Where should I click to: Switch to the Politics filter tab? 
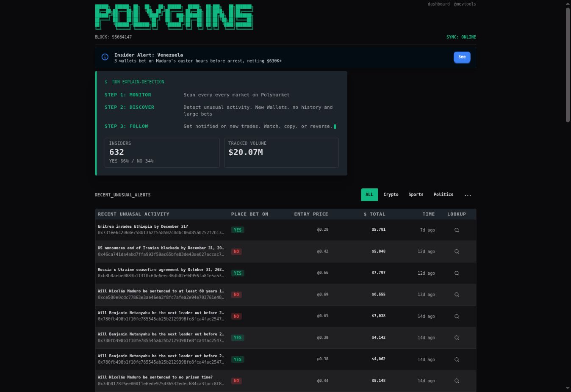pyautogui.click(x=443, y=195)
